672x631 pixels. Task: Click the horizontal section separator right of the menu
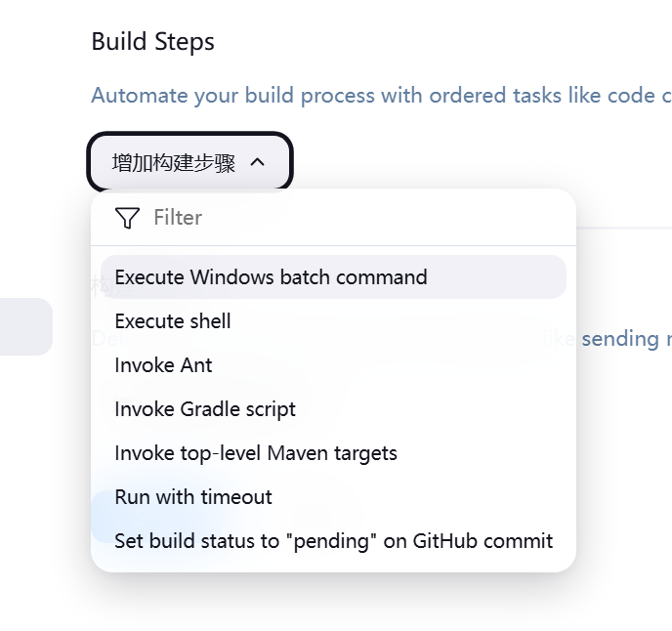coord(624,228)
